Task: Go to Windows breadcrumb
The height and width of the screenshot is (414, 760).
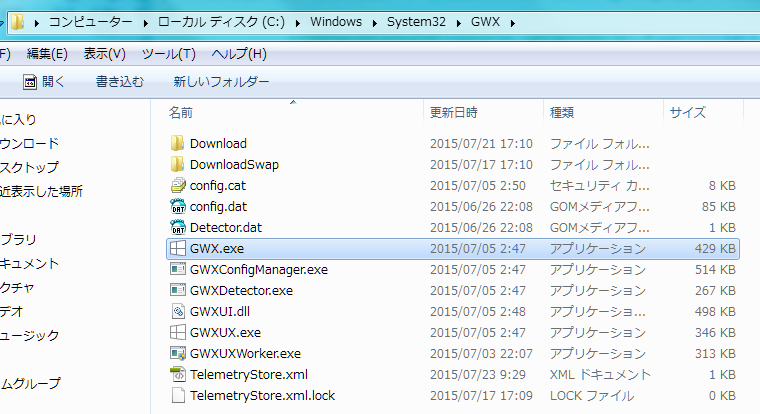Action: (336, 22)
